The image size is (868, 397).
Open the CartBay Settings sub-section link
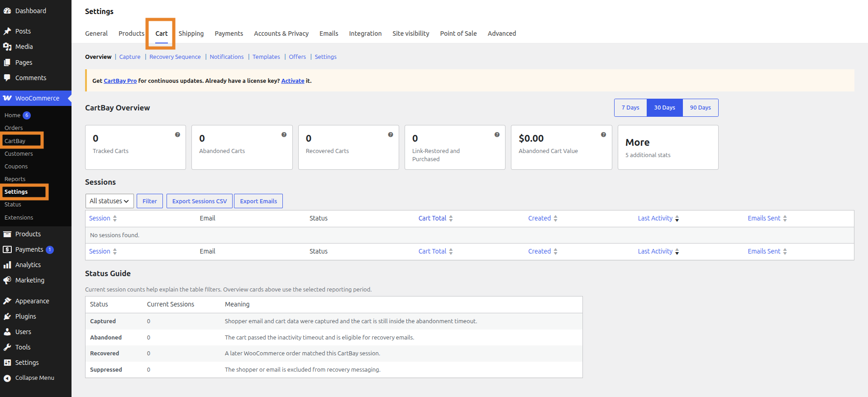(x=326, y=57)
